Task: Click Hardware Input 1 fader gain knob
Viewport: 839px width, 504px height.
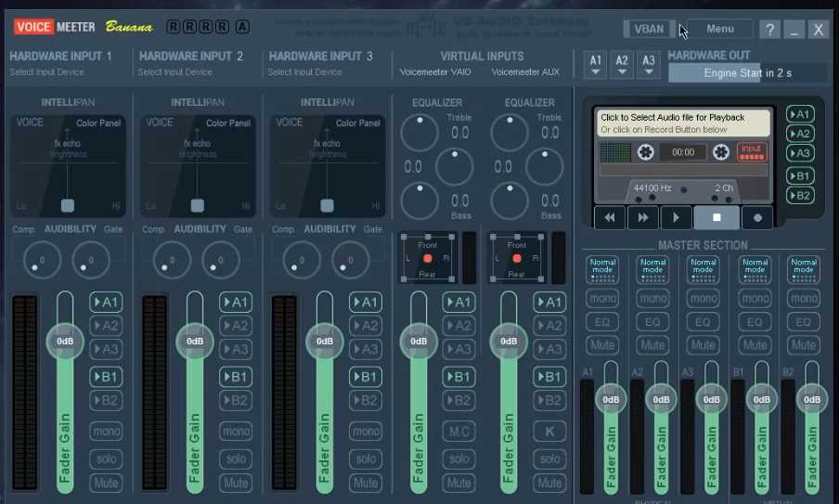Action: click(x=65, y=341)
